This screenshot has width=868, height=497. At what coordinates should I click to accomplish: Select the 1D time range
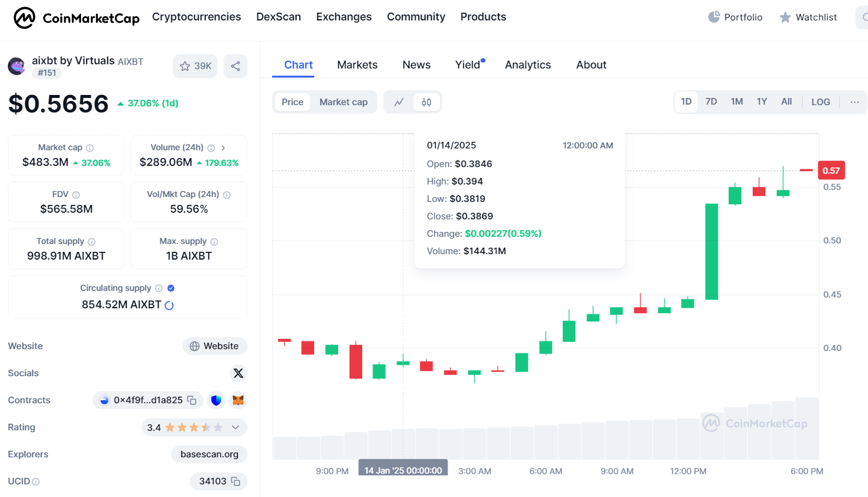686,102
